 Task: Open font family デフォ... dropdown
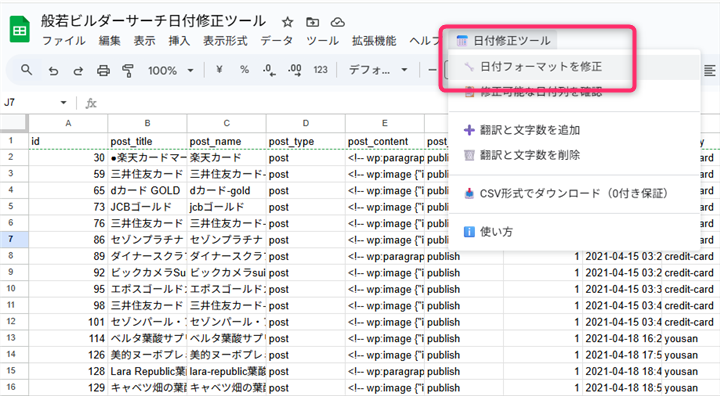tap(378, 70)
